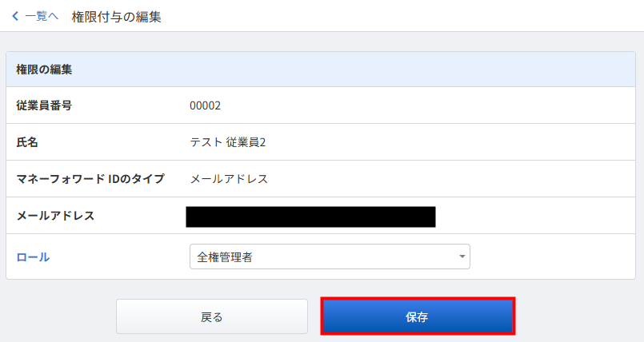Click the 権限付与の編集 page title
The width and height of the screenshot is (644, 342).
116,16
